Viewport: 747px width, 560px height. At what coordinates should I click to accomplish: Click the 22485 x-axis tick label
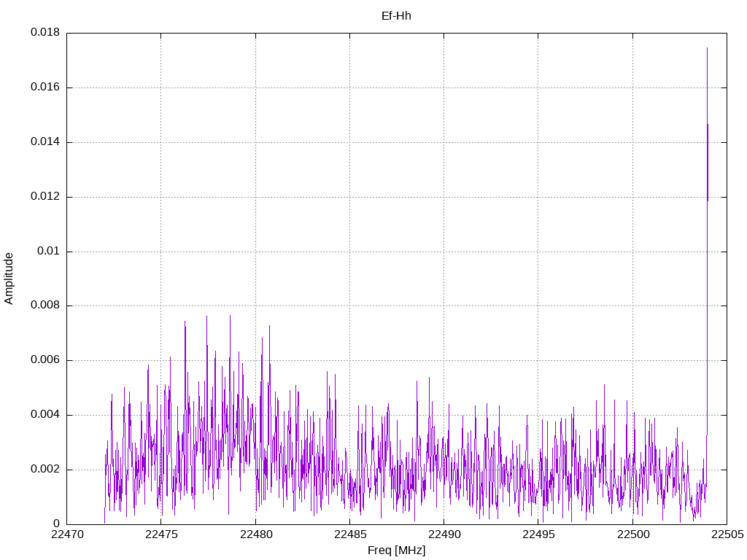point(350,534)
